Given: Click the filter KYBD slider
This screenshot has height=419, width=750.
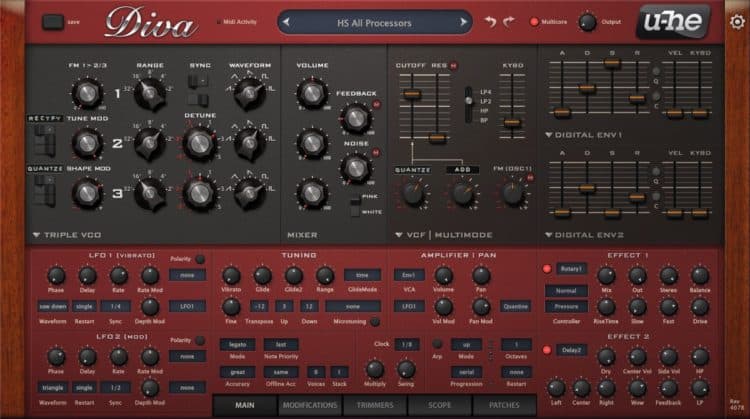Looking at the screenshot, I should [x=512, y=123].
